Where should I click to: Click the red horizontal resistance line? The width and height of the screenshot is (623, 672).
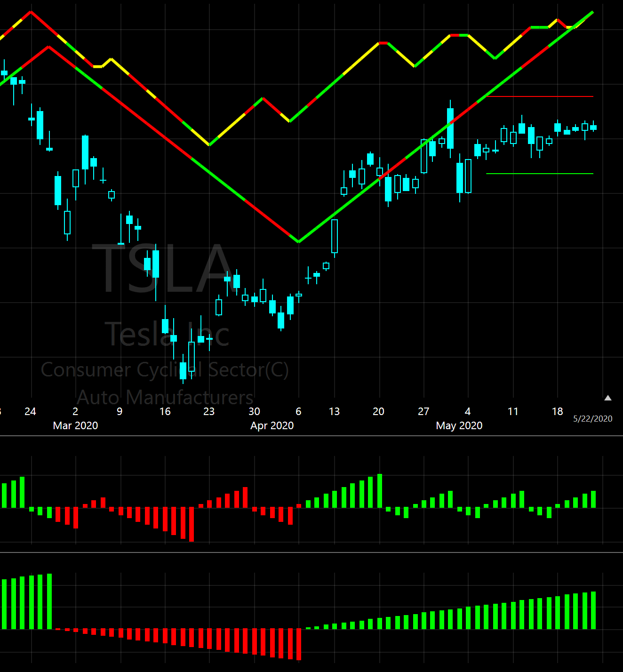(540, 96)
